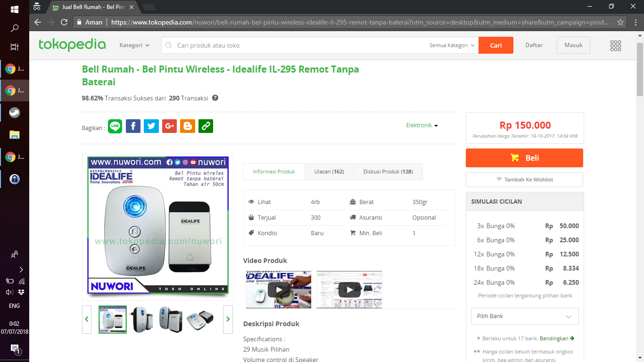
Task: Click the Masuk login button
Action: 573,45
